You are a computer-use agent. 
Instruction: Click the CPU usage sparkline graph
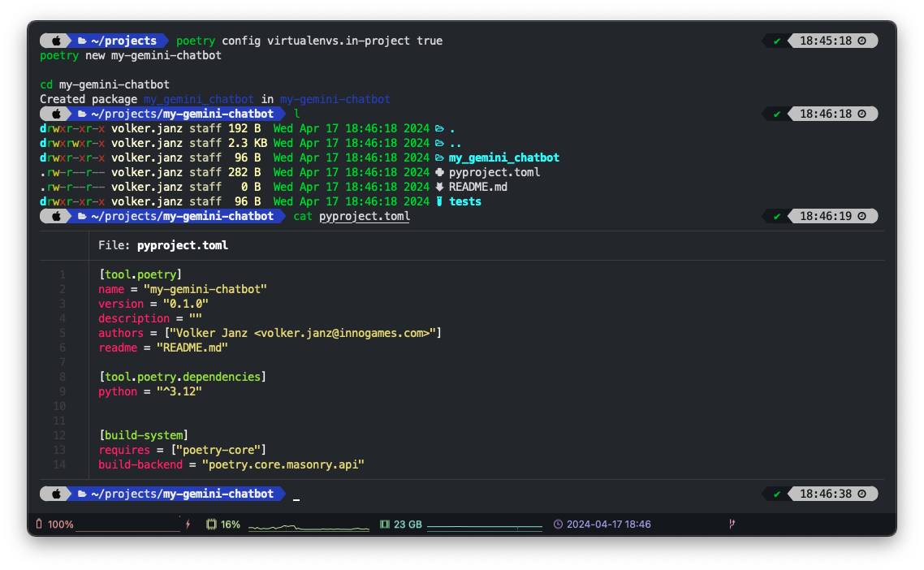click(307, 528)
